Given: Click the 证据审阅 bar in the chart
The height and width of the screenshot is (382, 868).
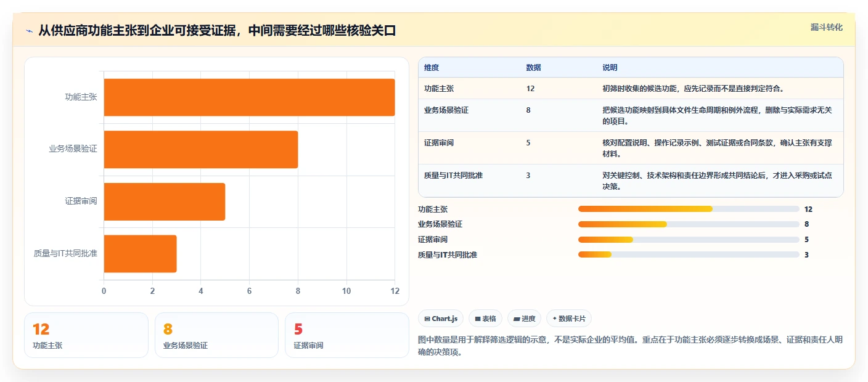Looking at the screenshot, I should [x=164, y=201].
